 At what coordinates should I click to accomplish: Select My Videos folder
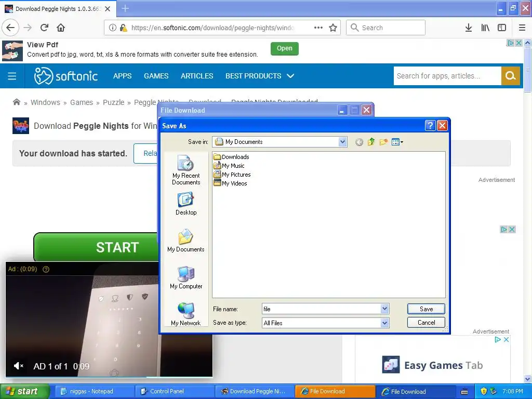230,183
